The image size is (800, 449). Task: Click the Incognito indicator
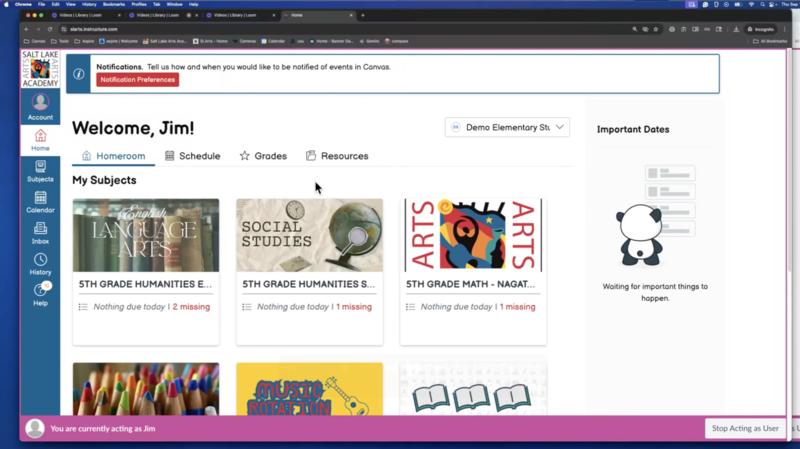coord(760,29)
